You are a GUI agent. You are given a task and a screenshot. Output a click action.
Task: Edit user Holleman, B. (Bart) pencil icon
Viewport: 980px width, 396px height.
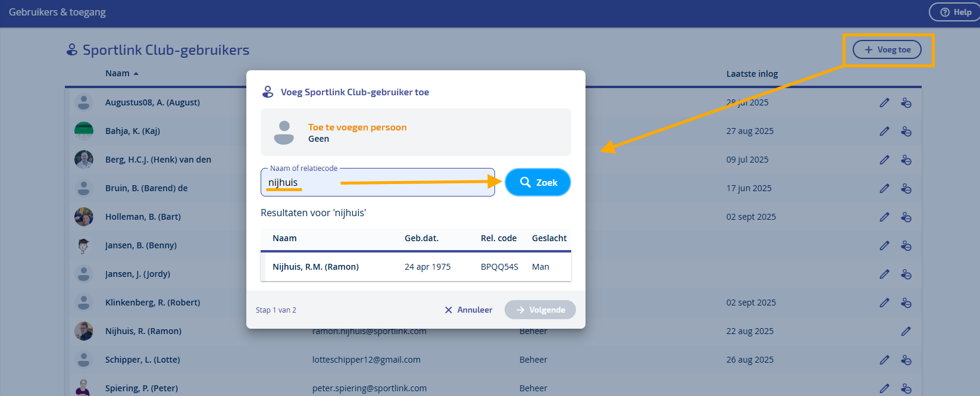tap(885, 217)
